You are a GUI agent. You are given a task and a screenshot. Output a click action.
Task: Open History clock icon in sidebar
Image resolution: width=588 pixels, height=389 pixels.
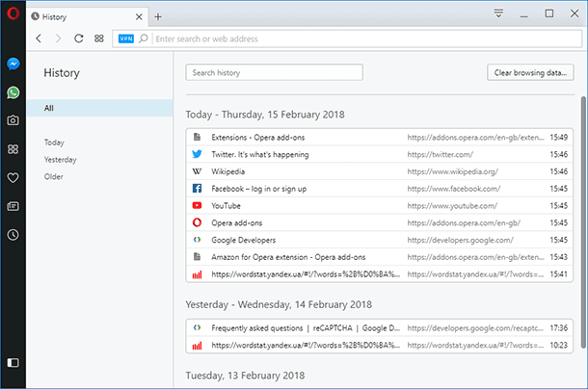(x=13, y=235)
